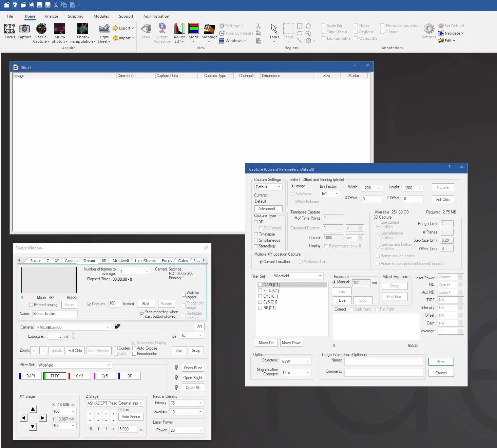Toggle the Auto Expose checkbox
This screenshot has width=497, height=448.
[x=134, y=348]
